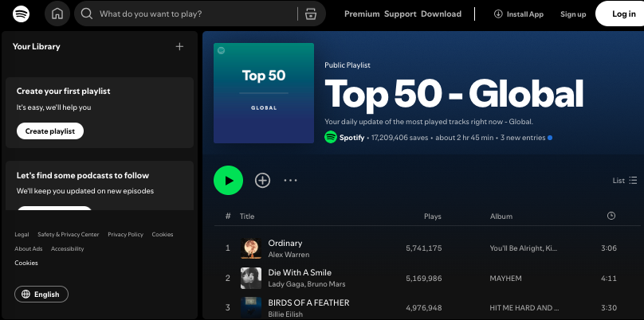
Task: Click the Public Playlist label
Action: (x=348, y=64)
